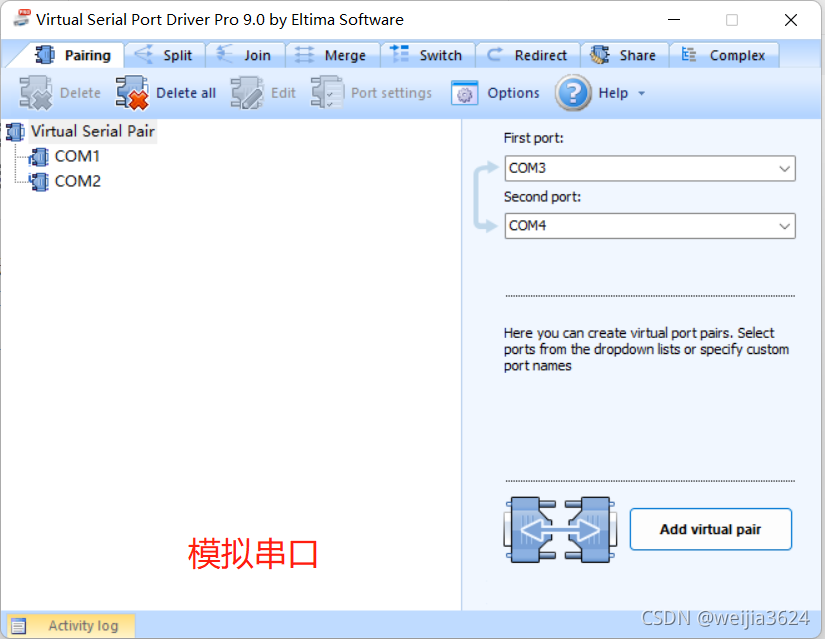Click the COM1 port icon

point(39,157)
